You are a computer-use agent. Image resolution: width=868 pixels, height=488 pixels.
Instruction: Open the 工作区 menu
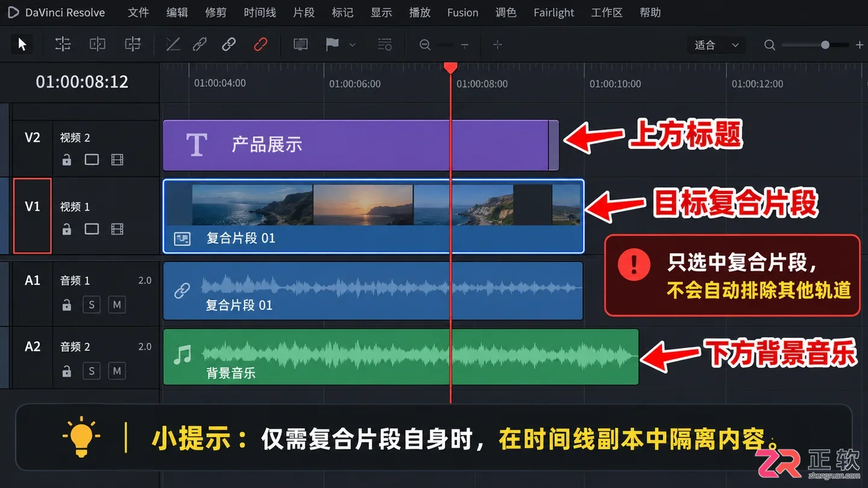[x=606, y=12]
